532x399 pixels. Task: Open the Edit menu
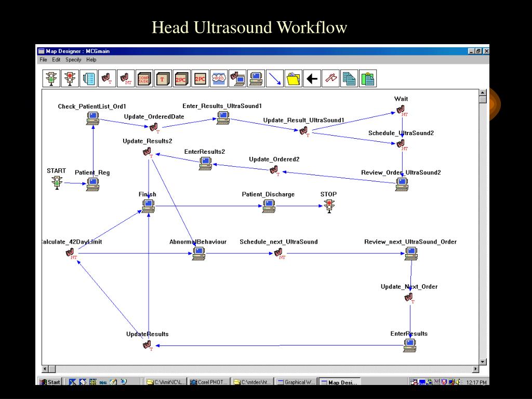56,60
